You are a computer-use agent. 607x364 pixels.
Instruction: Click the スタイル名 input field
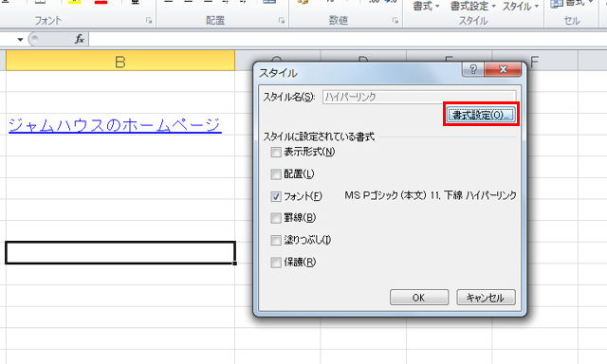click(x=419, y=97)
